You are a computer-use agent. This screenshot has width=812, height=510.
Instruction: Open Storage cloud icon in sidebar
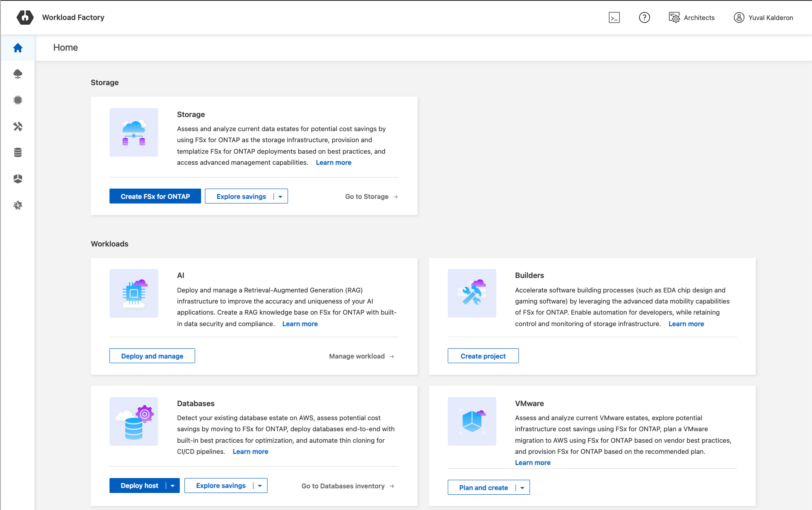pyautogui.click(x=18, y=74)
